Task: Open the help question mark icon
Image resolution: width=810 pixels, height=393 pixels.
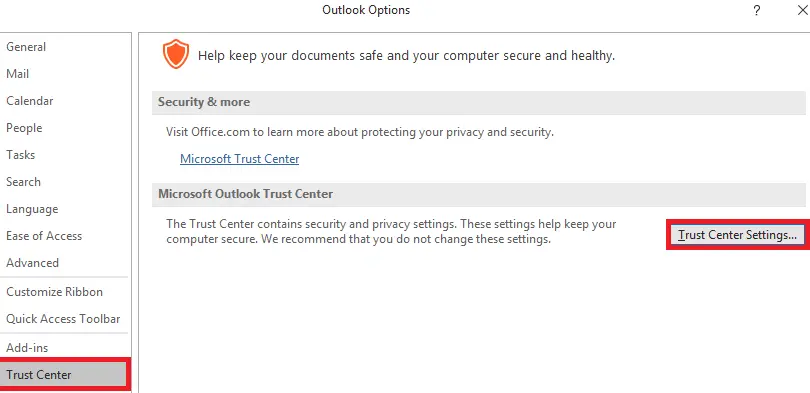Action: [x=756, y=10]
